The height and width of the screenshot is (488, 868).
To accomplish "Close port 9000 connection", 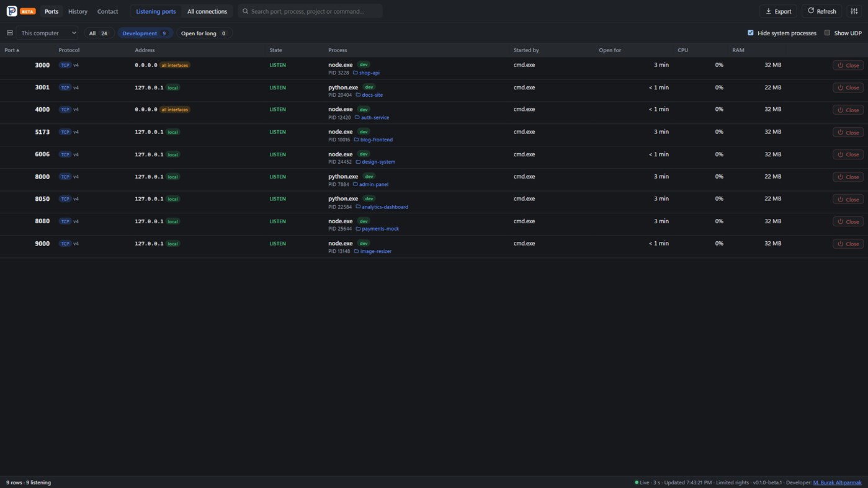I will click(x=848, y=244).
